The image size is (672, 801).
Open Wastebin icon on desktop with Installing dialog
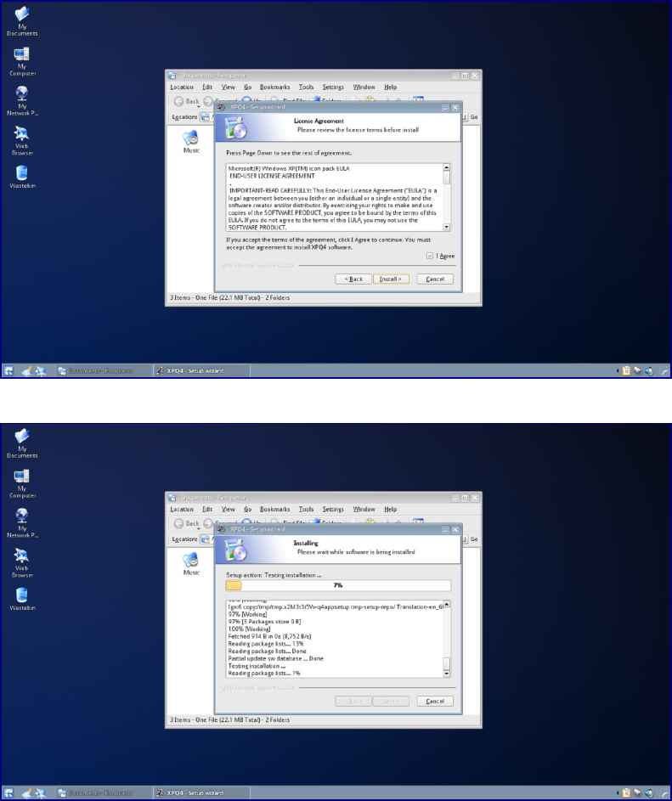point(22,599)
